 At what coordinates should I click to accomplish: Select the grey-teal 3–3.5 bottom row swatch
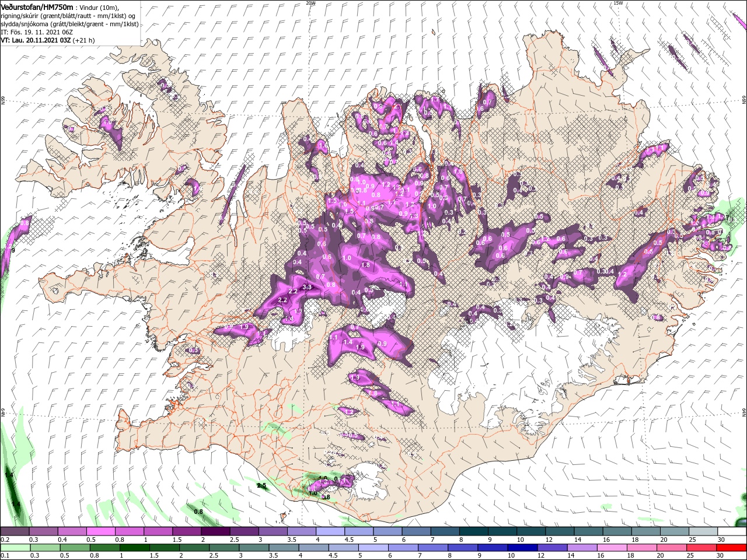[254, 548]
